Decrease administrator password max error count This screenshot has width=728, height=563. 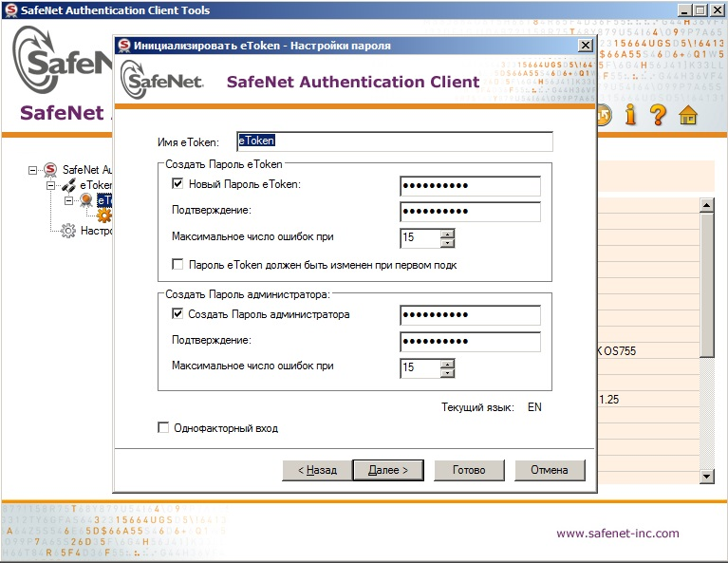coord(448,373)
